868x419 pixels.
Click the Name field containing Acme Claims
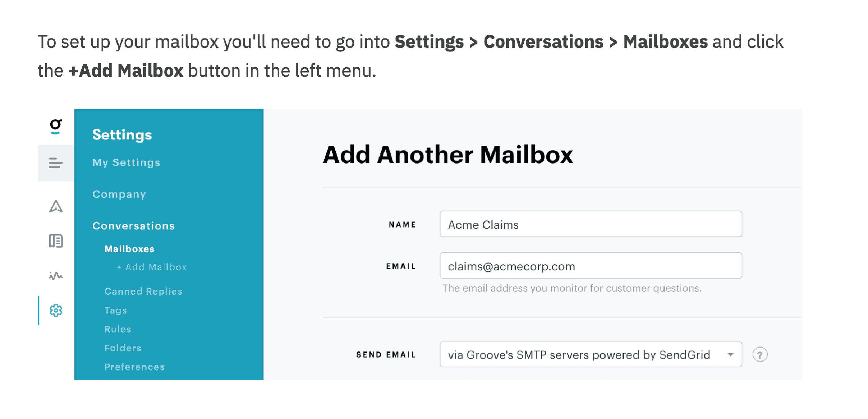pyautogui.click(x=590, y=224)
